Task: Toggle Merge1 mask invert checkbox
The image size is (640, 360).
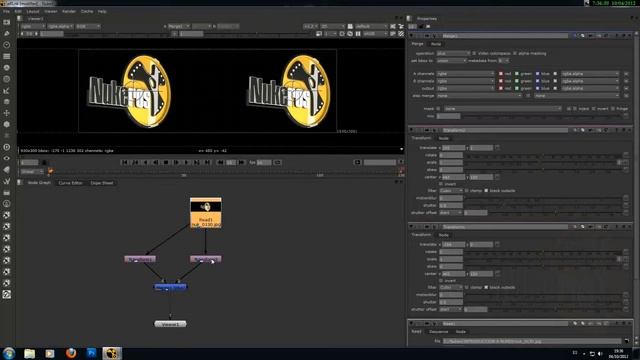Action: pyautogui.click(x=593, y=109)
